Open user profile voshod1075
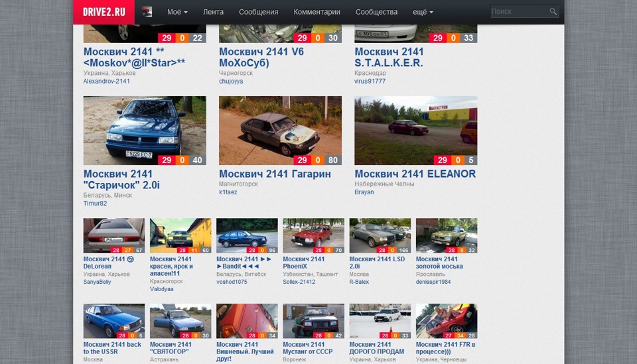Viewport: 637px width, 364px height. point(232,282)
